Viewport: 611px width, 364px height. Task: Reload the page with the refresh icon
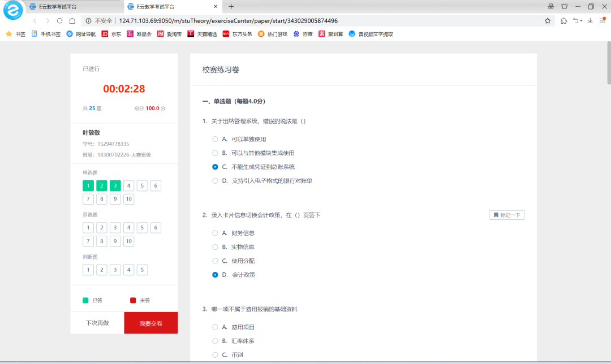59,20
